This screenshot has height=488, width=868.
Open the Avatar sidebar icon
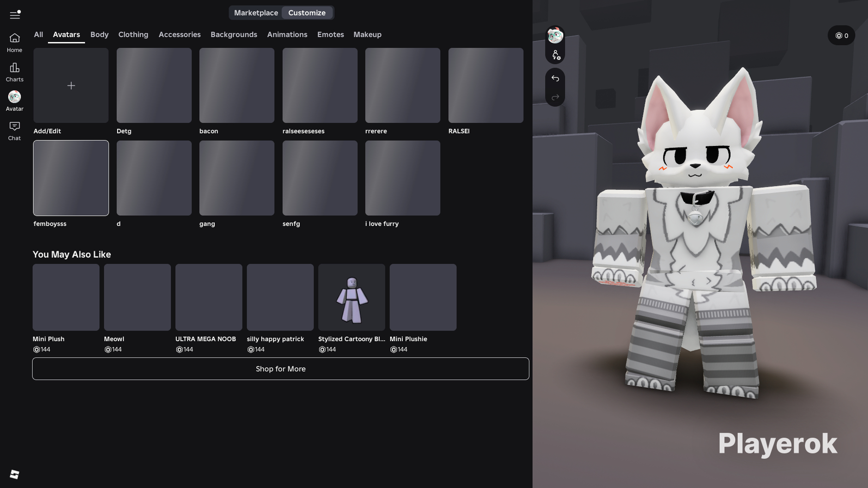click(x=15, y=102)
